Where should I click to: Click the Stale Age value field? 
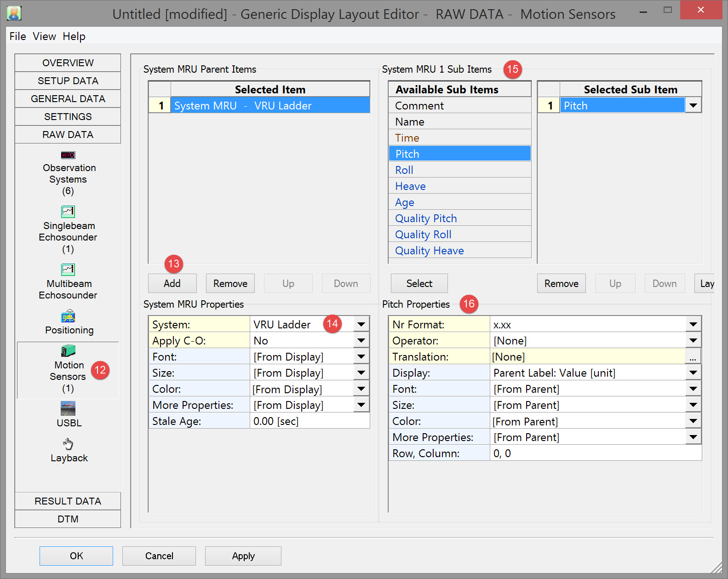(310, 421)
